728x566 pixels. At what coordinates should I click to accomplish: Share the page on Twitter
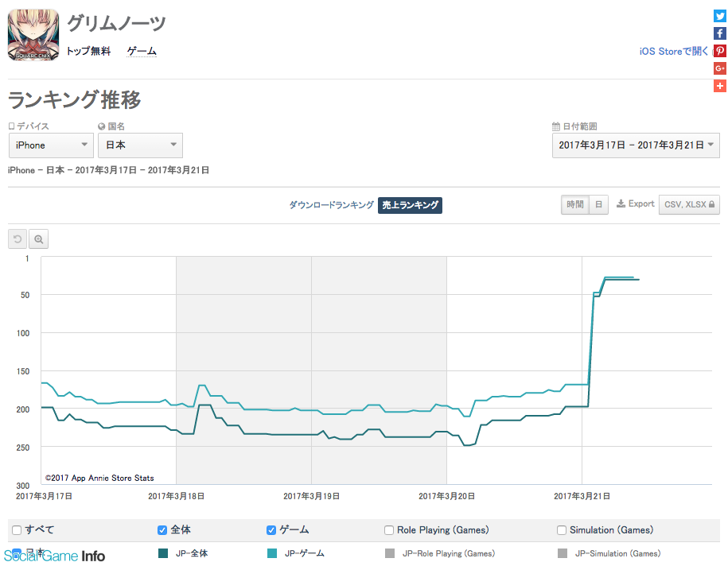[719, 16]
